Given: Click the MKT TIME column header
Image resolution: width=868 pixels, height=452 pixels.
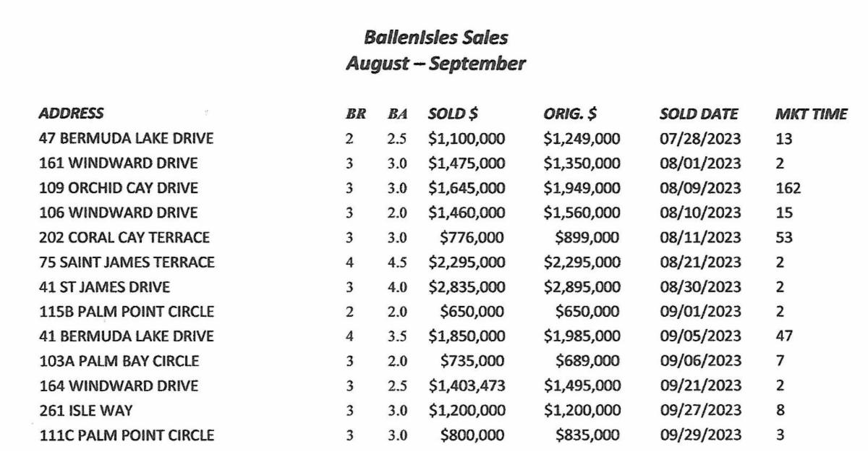Looking at the screenshot, I should click(x=811, y=114).
